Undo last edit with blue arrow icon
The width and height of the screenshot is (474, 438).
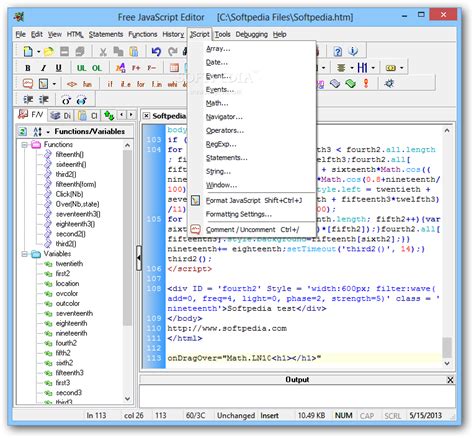point(156,51)
